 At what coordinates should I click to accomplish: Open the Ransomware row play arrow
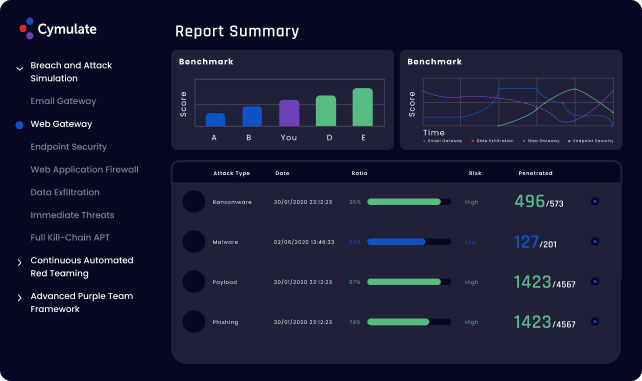595,201
